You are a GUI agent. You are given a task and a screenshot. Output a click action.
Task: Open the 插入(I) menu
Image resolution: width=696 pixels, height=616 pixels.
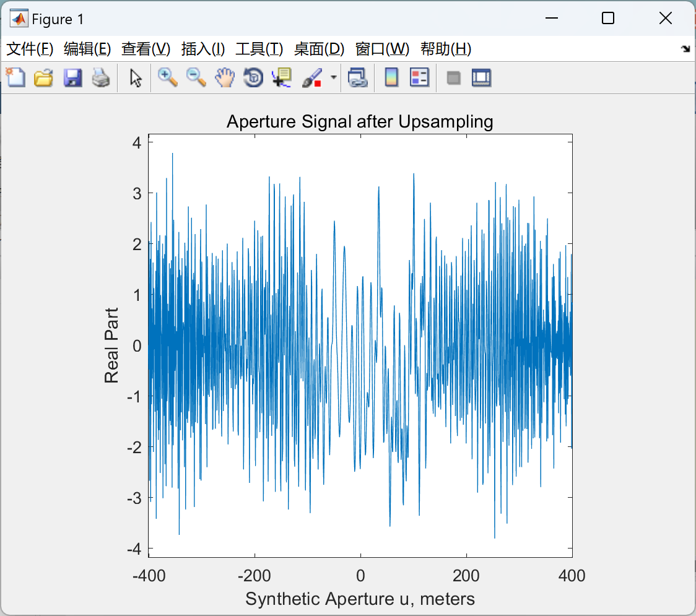203,49
